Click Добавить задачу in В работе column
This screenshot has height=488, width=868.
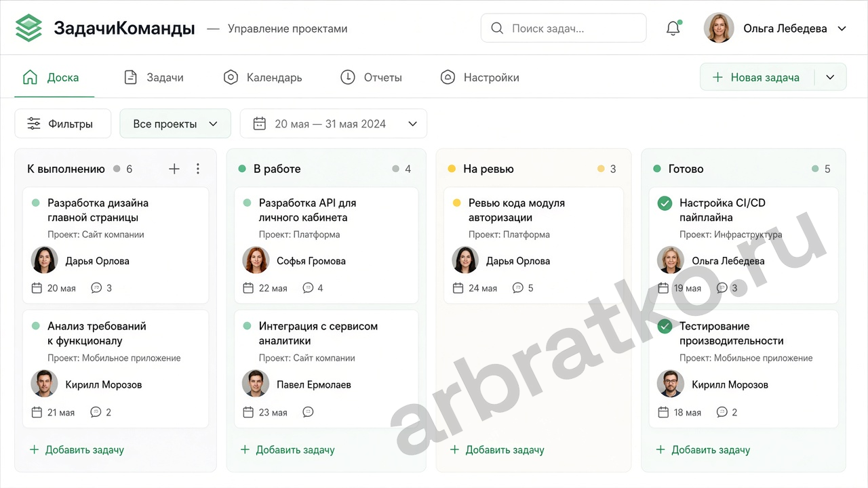(x=288, y=449)
